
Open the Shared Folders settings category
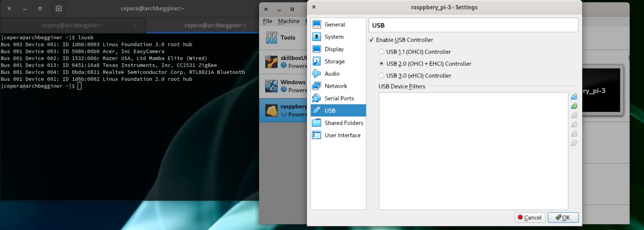click(338, 123)
